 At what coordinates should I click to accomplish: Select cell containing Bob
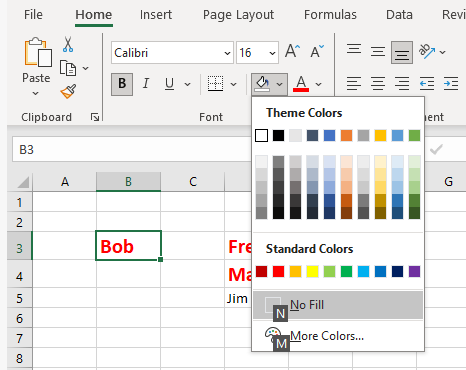click(128, 245)
